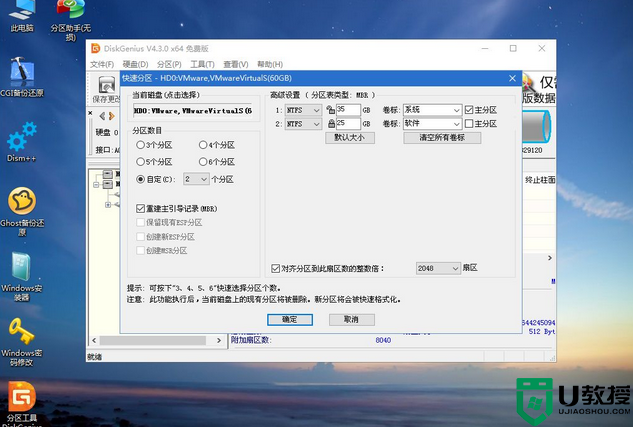Viewport: 633px width, 427px height.
Task: Click the 确定 button
Action: (290, 320)
